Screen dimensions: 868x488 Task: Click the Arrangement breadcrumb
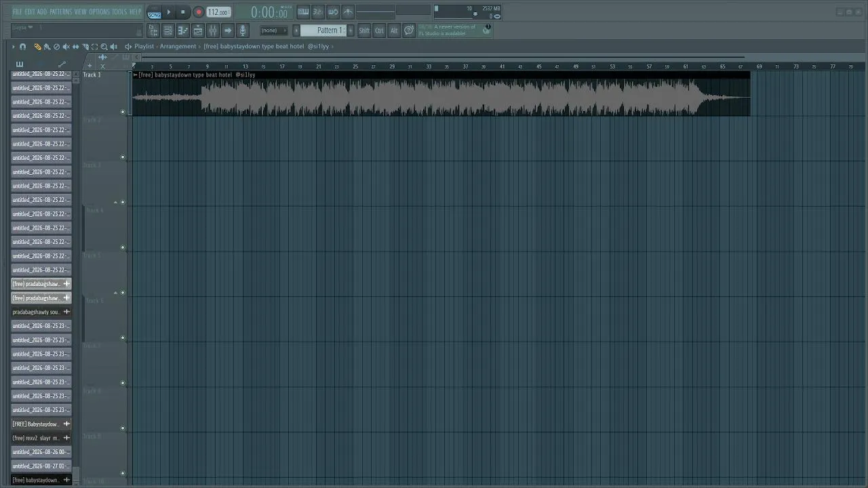(x=178, y=47)
